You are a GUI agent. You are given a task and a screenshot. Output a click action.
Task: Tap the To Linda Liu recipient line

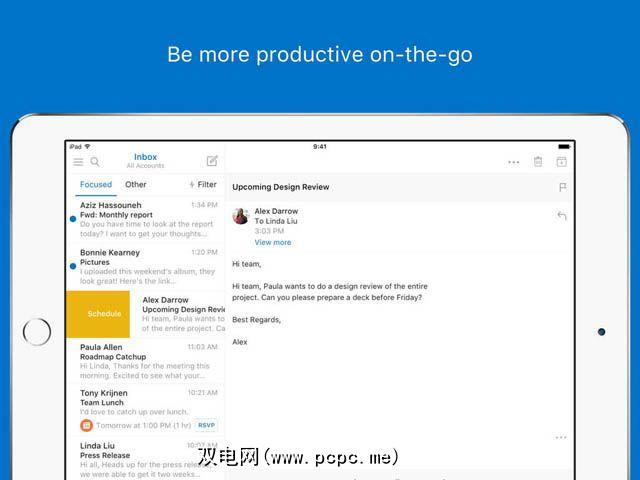[x=276, y=221]
